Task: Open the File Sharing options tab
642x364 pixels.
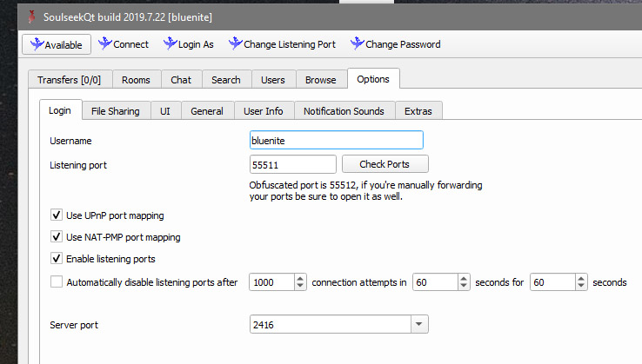Action: tap(115, 111)
